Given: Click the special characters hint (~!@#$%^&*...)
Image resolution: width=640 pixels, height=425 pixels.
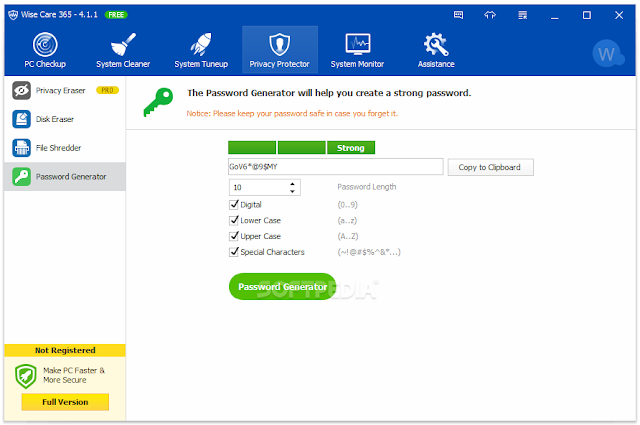Looking at the screenshot, I should tap(369, 252).
